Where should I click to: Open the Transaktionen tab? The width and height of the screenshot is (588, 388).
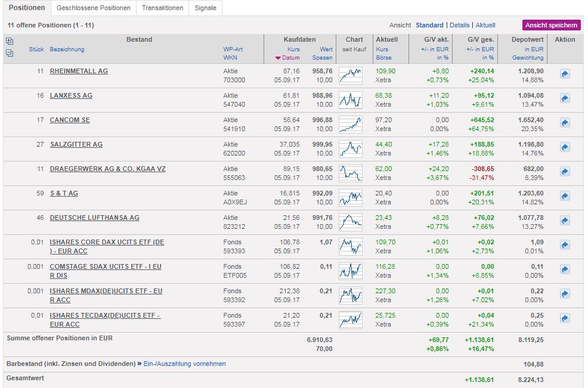(x=163, y=8)
